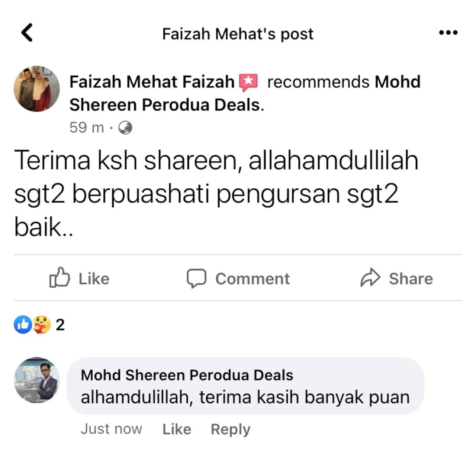The width and height of the screenshot is (476, 476).
Task: Reply to the alhamdulillah comment
Action: point(231,429)
